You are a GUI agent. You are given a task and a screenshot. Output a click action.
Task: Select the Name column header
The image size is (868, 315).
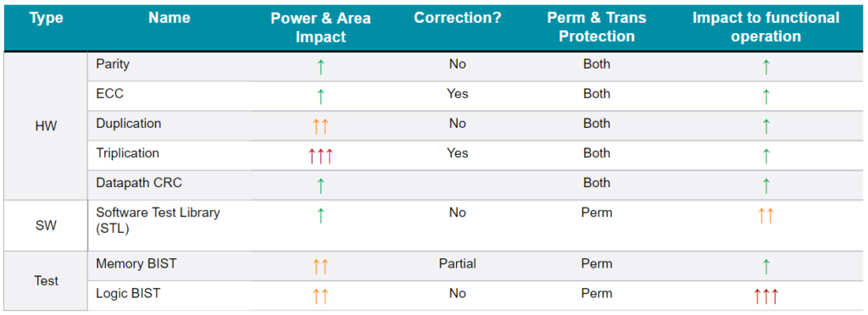pyautogui.click(x=169, y=19)
